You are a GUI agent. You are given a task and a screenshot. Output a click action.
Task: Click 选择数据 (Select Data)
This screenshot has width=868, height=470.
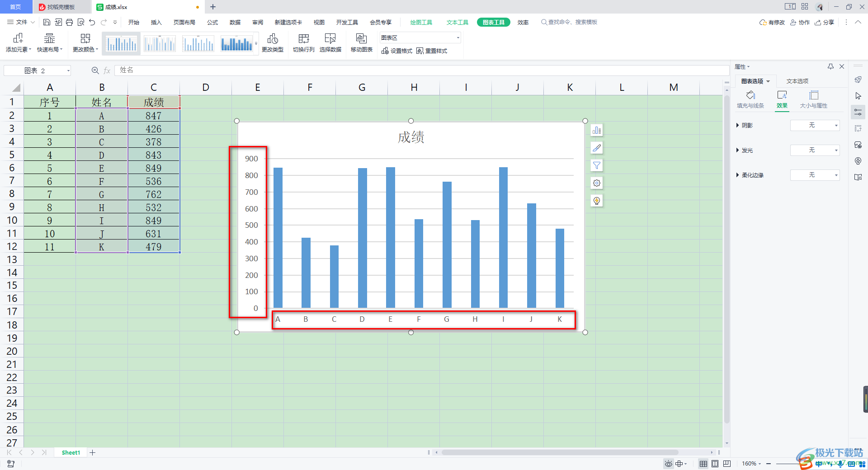(x=330, y=43)
